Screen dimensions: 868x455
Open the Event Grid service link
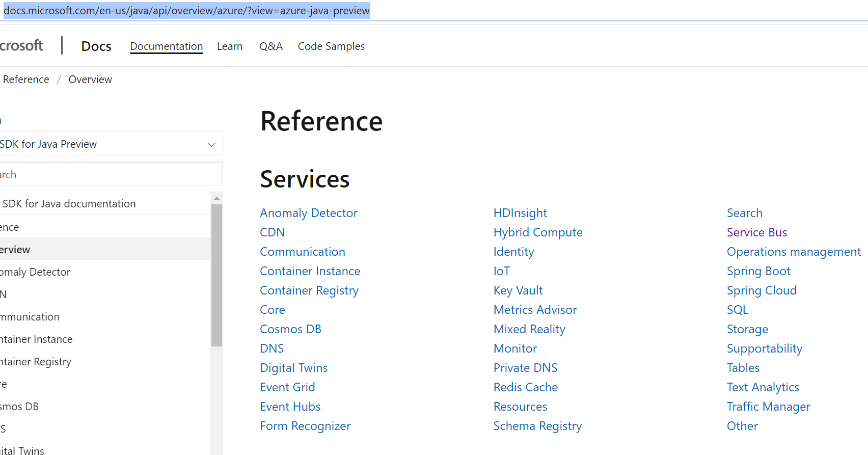[287, 387]
